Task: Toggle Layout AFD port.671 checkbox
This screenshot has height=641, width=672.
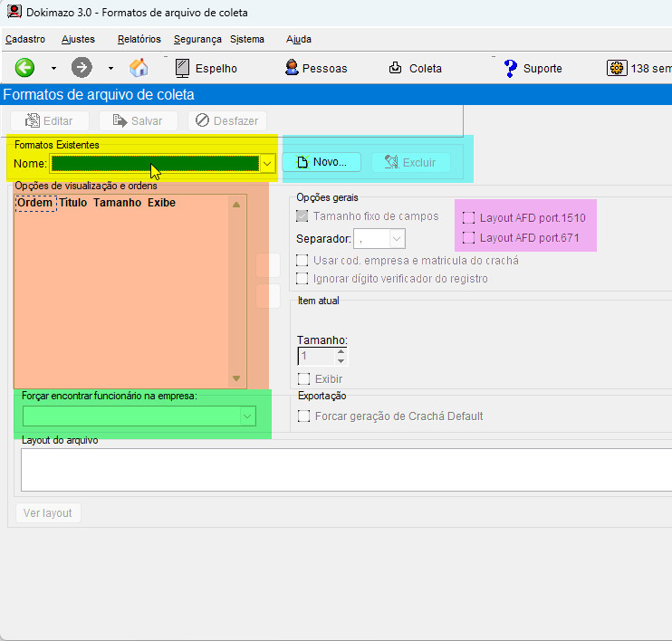Action: [x=468, y=238]
